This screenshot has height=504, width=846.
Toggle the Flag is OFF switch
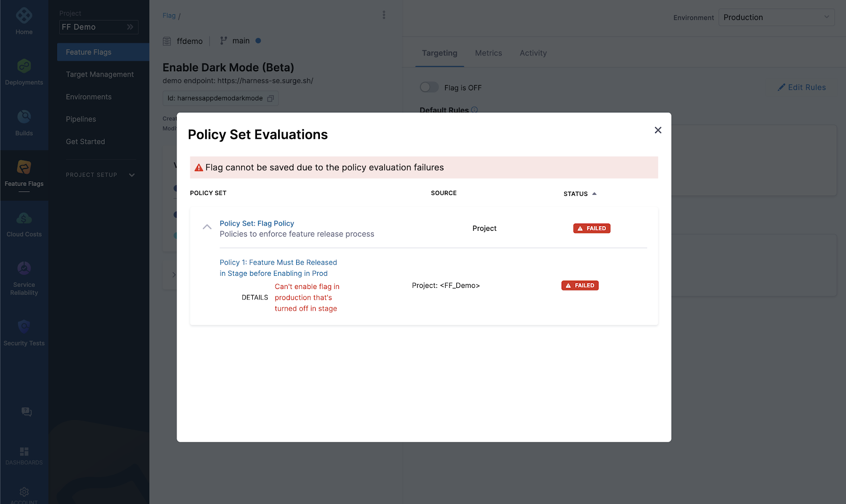tap(429, 87)
